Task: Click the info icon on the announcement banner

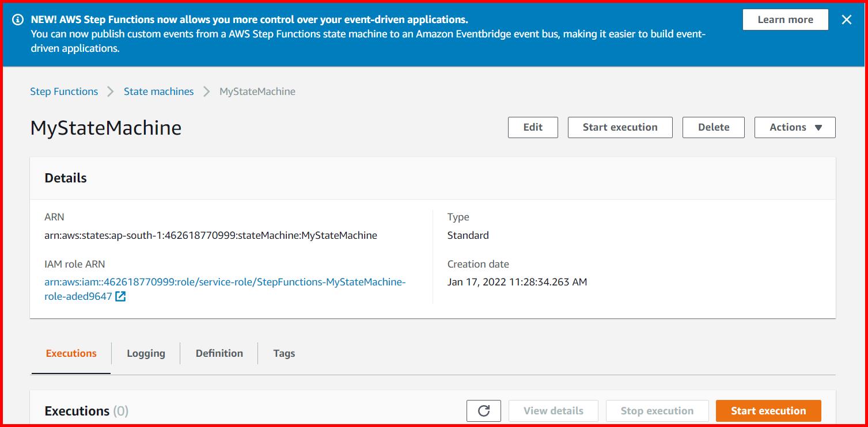Action: click(x=18, y=19)
